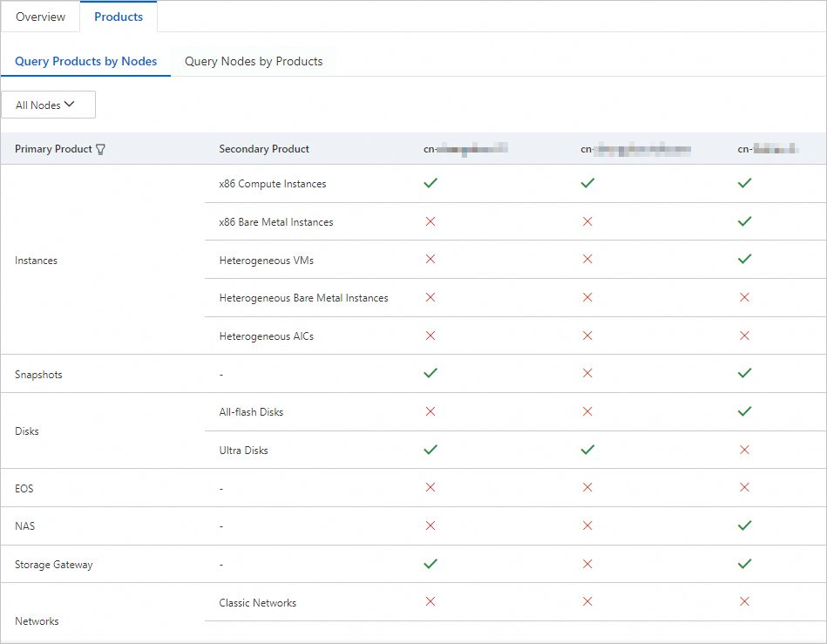The height and width of the screenshot is (644, 827).
Task: Click red cross for Classic Networks second node
Action: coord(587,601)
